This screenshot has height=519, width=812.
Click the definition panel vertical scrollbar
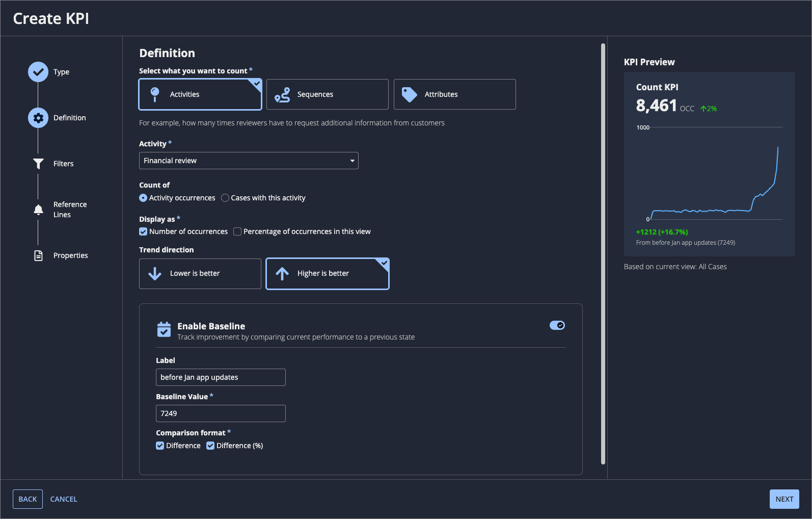pos(603,254)
